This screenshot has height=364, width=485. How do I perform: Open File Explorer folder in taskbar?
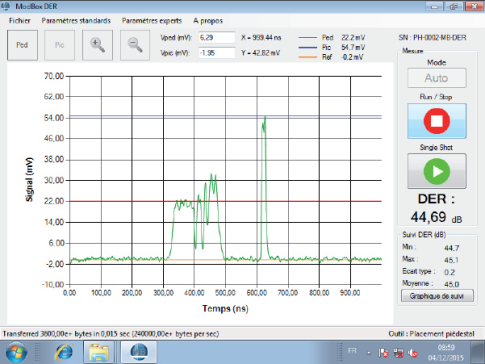pyautogui.click(x=99, y=352)
